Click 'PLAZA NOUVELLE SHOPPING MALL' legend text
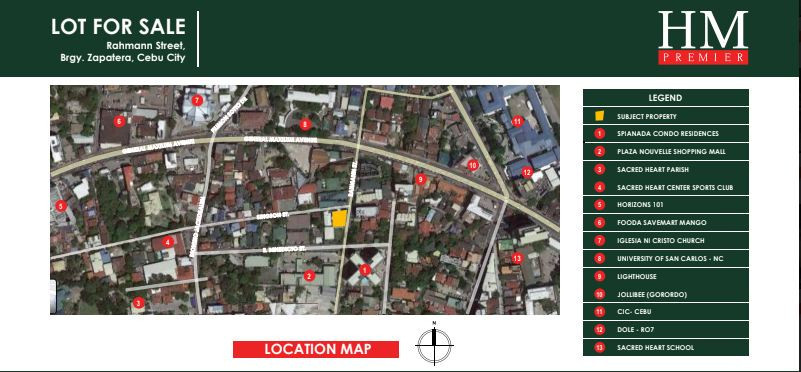This screenshot has height=372, width=801. coord(671,152)
